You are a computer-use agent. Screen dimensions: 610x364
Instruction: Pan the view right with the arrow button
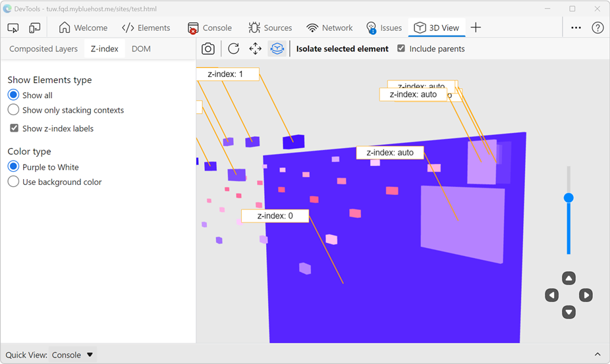(x=586, y=296)
